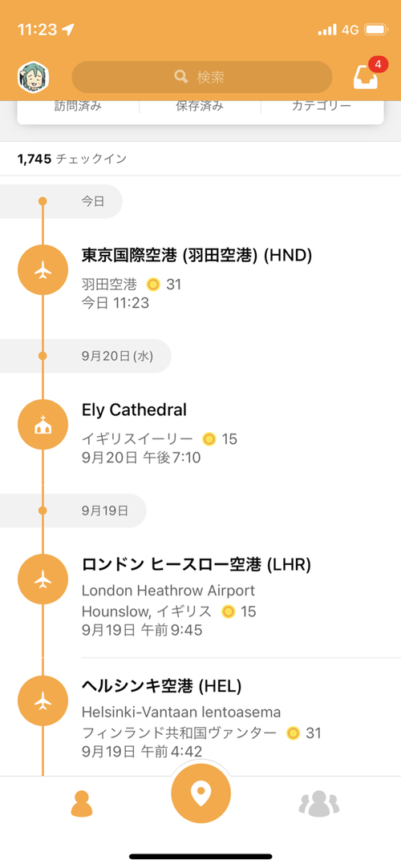Tap the 検索 search field
Screen dimensions: 401x868
201,77
